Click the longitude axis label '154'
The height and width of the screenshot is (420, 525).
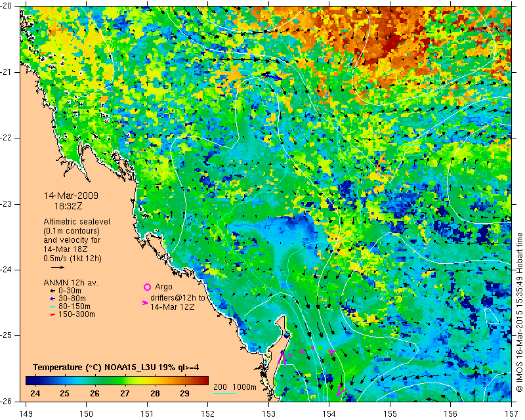point(329,414)
